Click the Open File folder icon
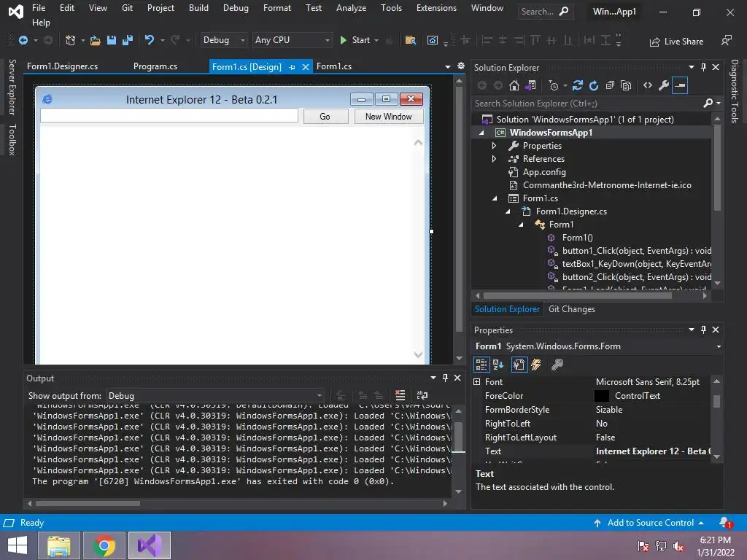 tap(96, 41)
